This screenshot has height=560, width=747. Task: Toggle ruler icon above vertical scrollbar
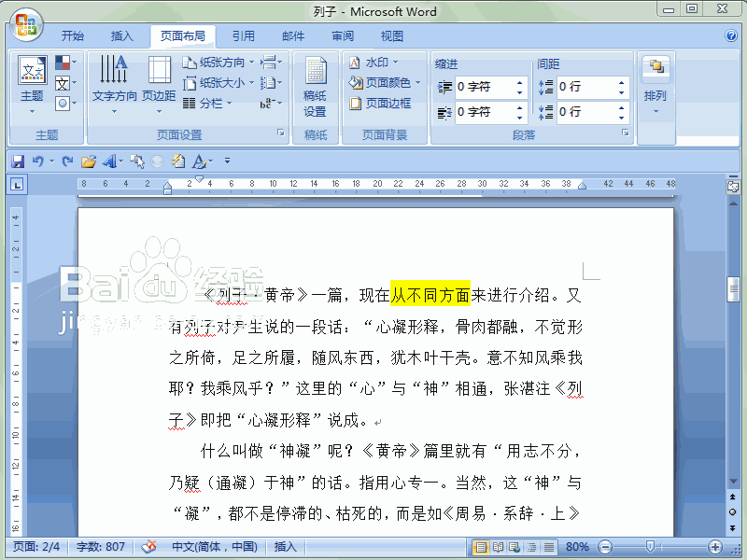tap(733, 187)
